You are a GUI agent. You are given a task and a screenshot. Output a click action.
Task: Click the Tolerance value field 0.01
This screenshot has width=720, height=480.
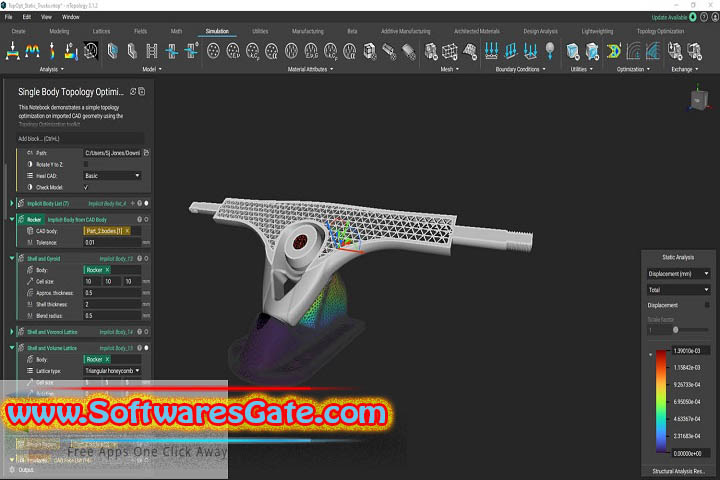(x=112, y=242)
